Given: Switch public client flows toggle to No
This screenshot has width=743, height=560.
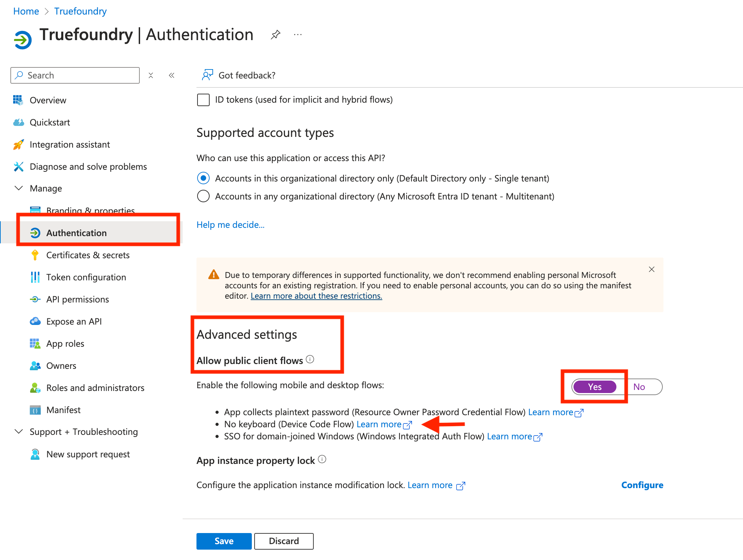Looking at the screenshot, I should pyautogui.click(x=639, y=387).
